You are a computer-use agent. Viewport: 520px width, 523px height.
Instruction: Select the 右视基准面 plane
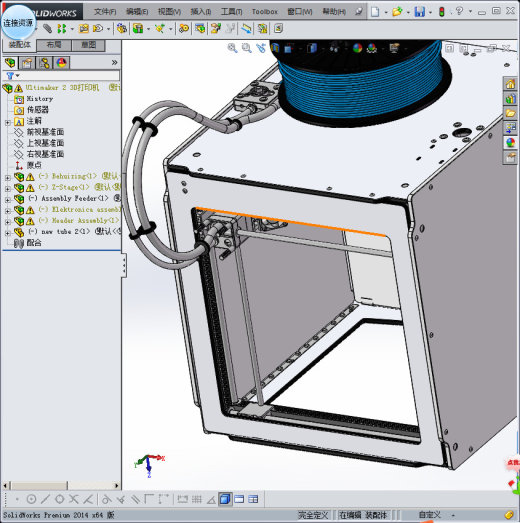[45, 154]
